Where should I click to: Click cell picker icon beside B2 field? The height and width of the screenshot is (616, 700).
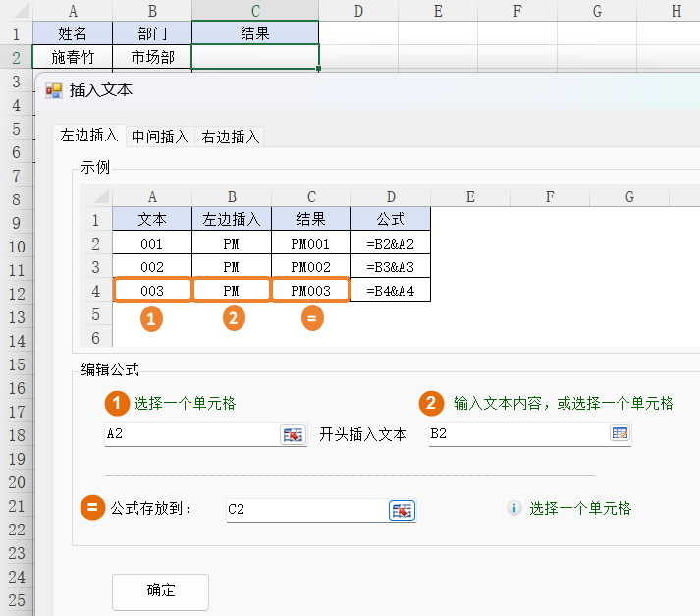tap(619, 433)
